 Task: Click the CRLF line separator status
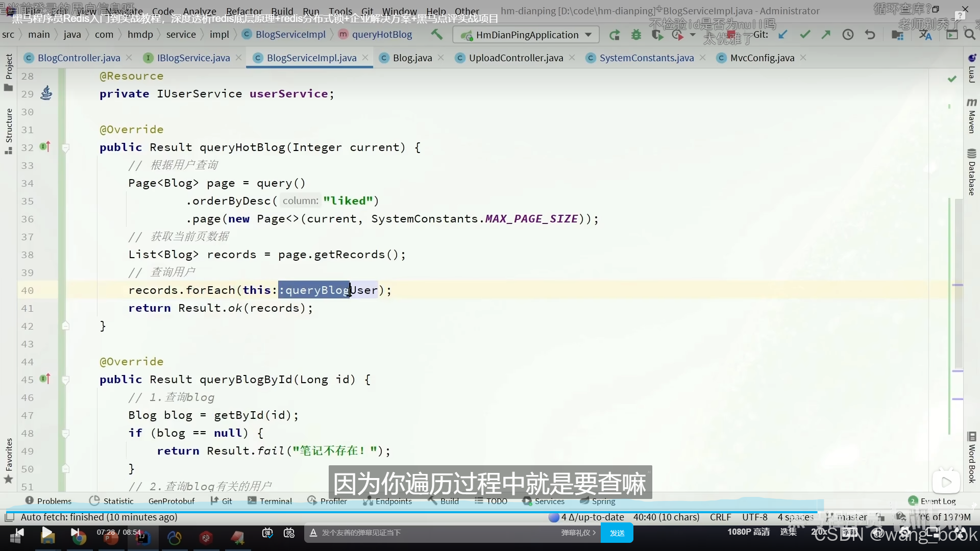(720, 517)
